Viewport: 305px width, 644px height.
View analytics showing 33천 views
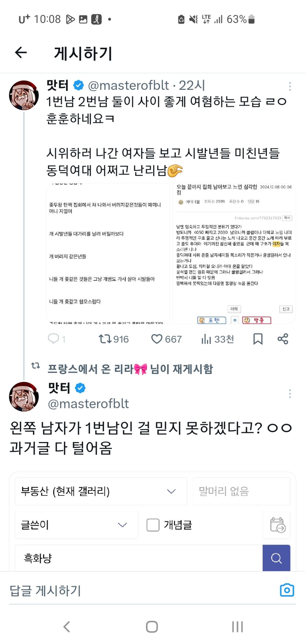pyautogui.click(x=218, y=339)
